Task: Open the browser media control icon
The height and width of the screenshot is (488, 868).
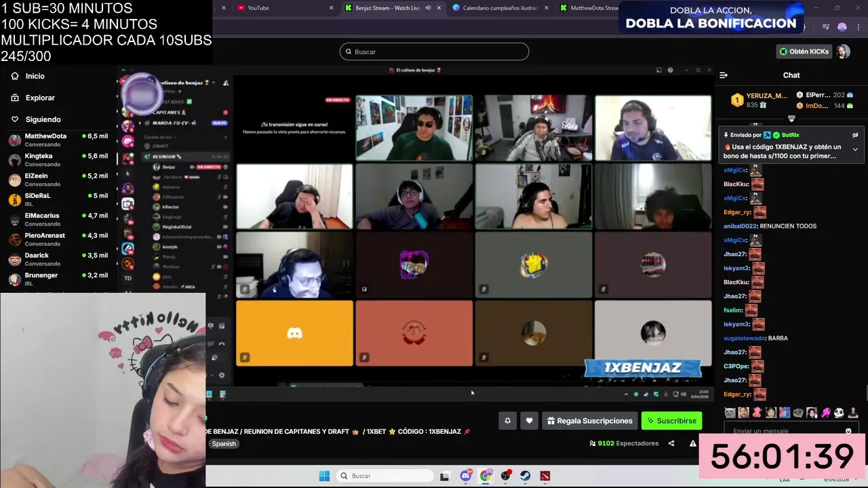Action: point(826,27)
